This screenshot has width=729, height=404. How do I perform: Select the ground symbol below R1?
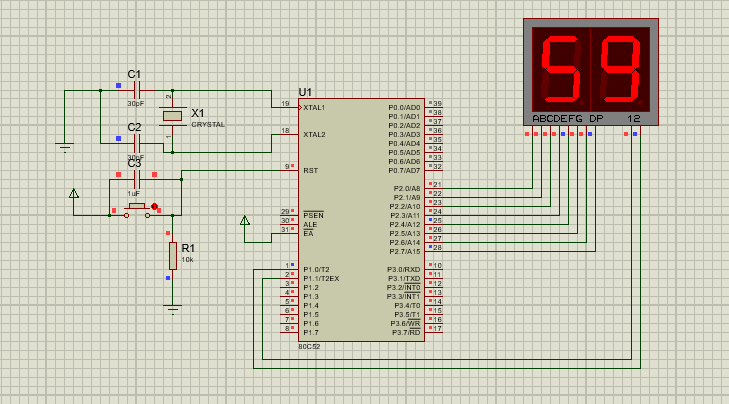[172, 309]
